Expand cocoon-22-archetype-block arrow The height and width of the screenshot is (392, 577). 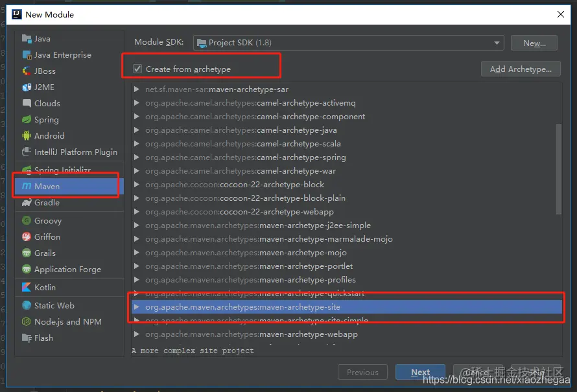click(x=137, y=185)
